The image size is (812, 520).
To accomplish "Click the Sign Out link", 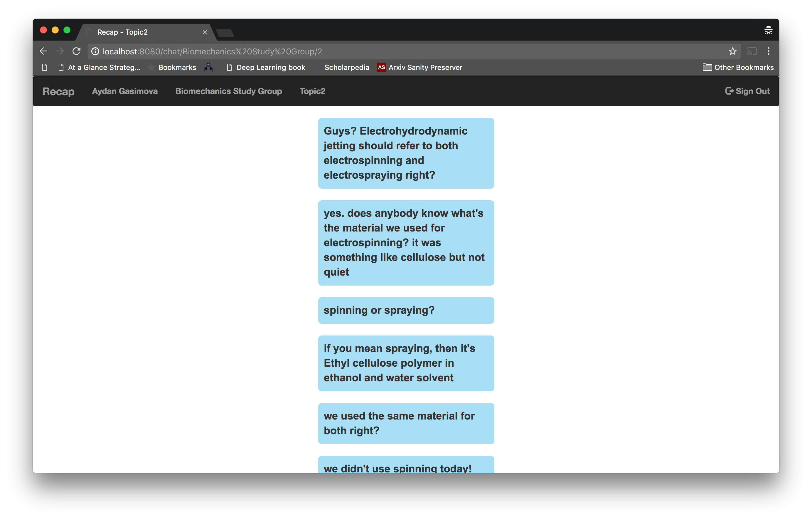I will click(x=748, y=91).
